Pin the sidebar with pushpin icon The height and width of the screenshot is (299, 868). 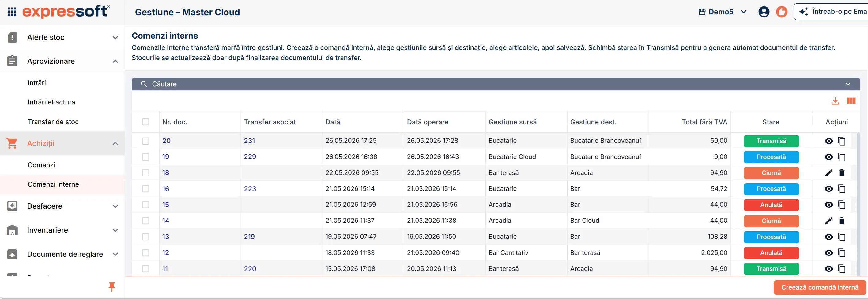(112, 287)
